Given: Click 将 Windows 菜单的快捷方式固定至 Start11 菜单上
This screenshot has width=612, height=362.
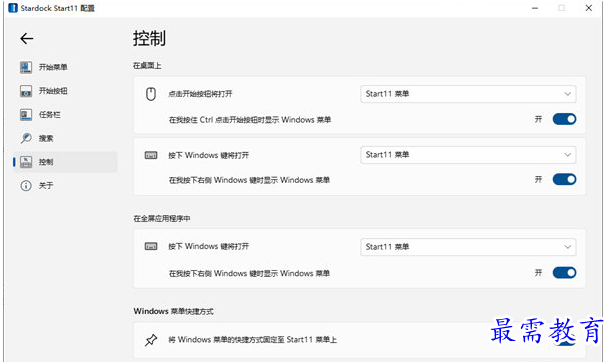Looking at the screenshot, I should pos(253,340).
